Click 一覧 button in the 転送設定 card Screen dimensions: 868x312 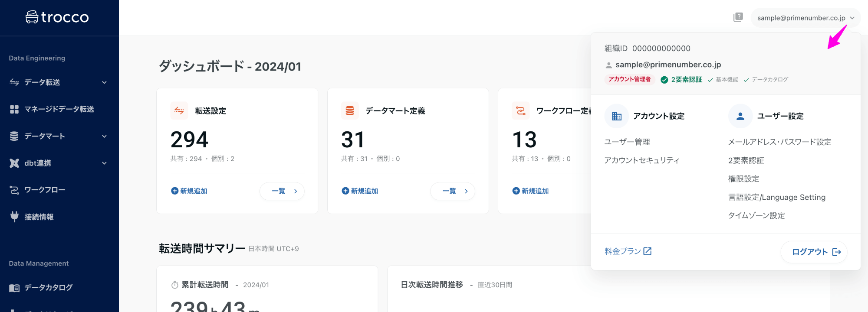(x=282, y=191)
